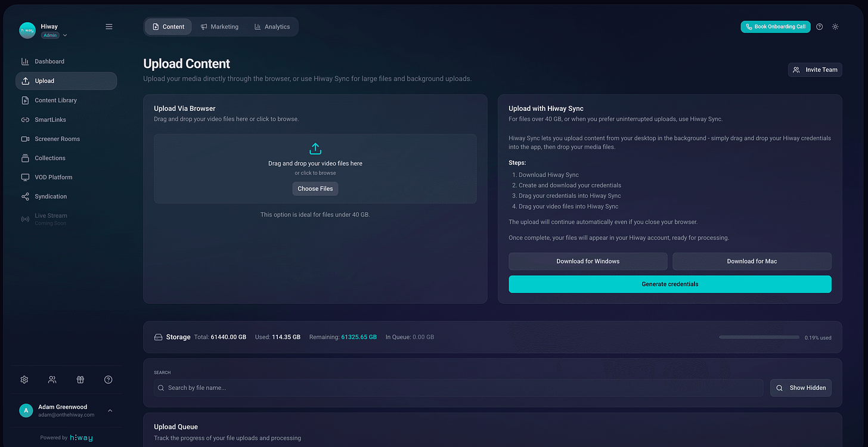
Task: Focus the Search by file name field
Action: point(458,388)
